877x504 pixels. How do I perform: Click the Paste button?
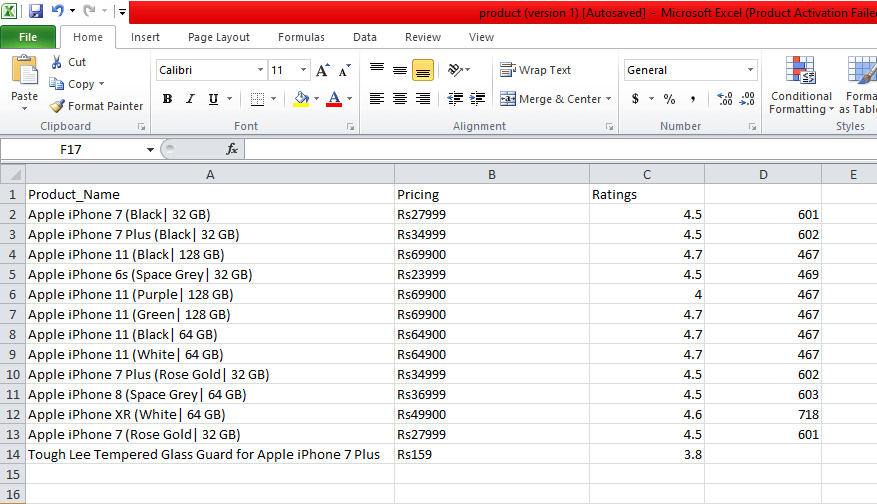tap(24, 84)
